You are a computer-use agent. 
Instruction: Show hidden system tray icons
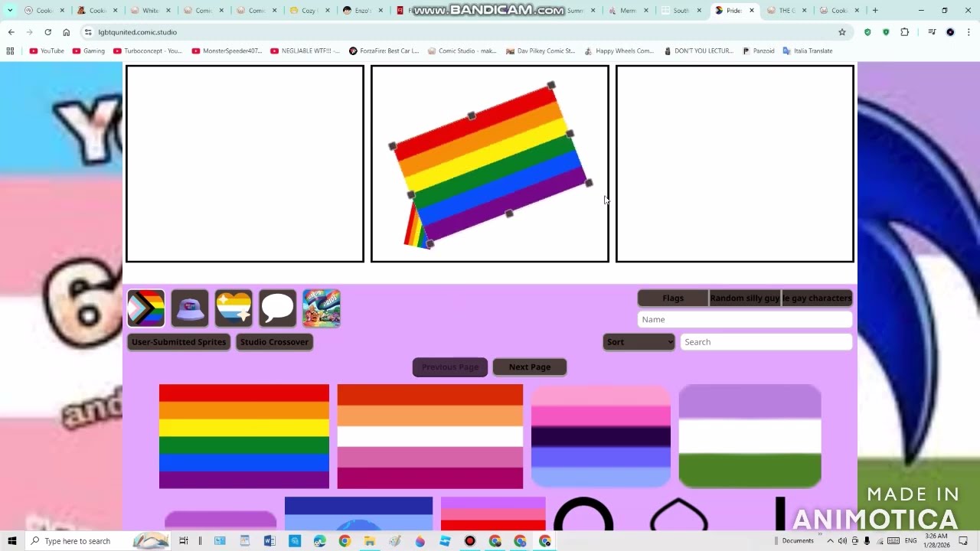pyautogui.click(x=830, y=541)
